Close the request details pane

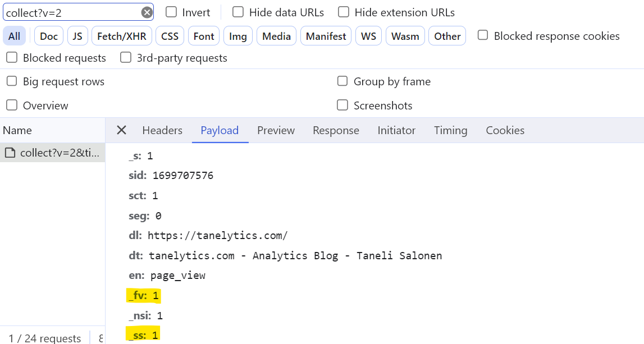[121, 130]
